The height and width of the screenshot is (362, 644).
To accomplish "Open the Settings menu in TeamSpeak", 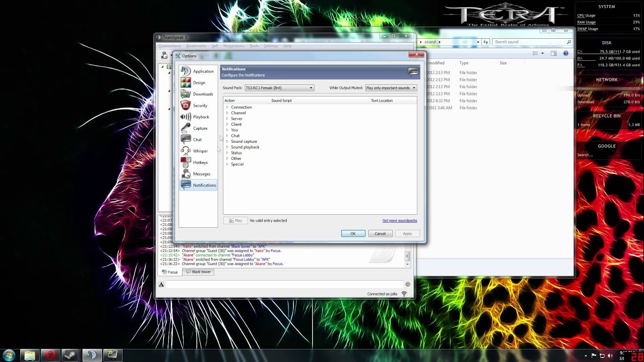I will point(271,46).
